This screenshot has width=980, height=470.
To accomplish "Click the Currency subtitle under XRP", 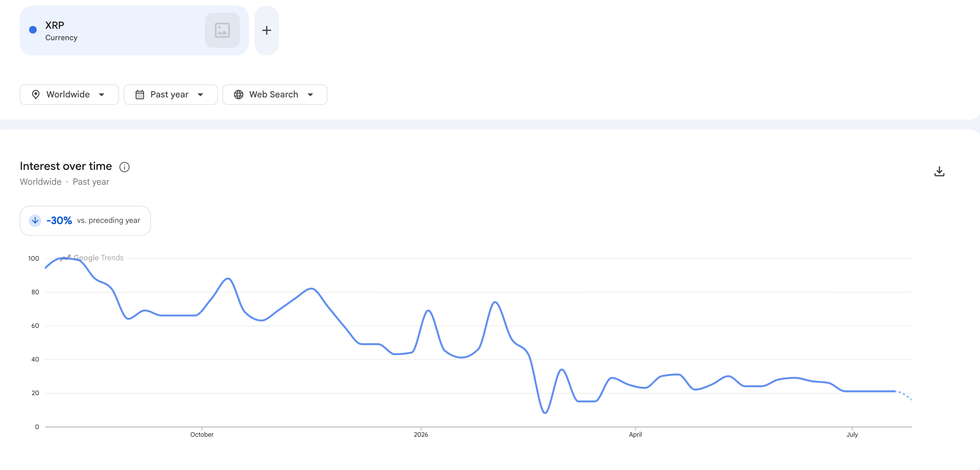I will click(x=61, y=38).
